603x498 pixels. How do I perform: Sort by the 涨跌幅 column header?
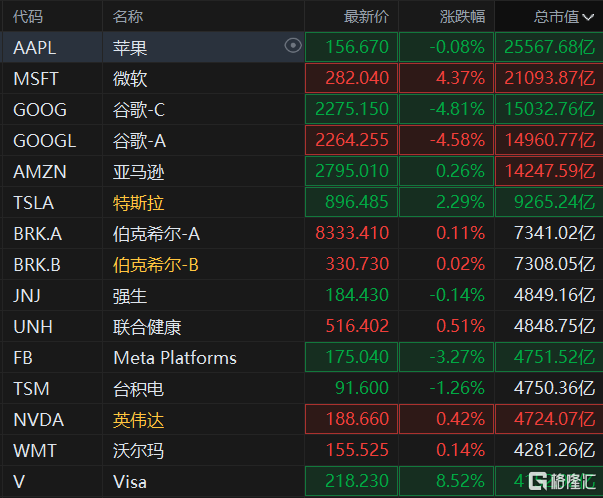(462, 17)
